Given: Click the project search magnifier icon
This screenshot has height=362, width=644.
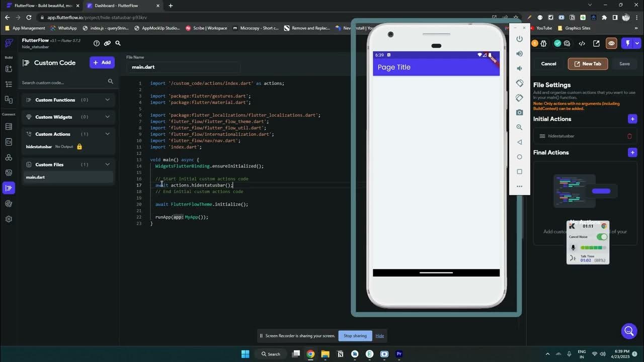Looking at the screenshot, I should click(x=118, y=43).
